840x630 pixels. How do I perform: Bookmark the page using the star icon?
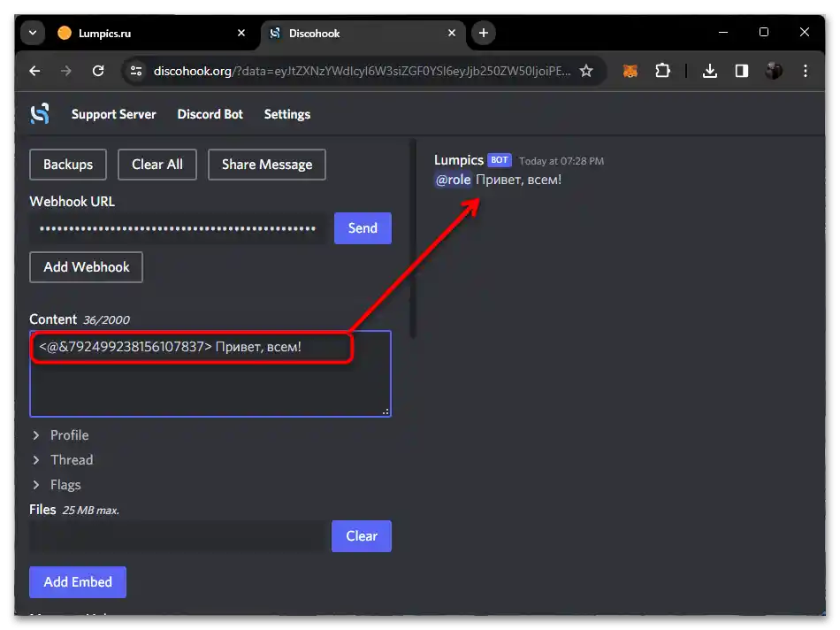587,71
